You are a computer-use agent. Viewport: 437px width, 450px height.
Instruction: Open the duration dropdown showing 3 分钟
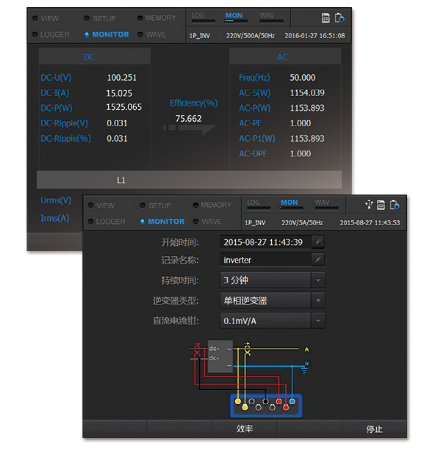272,280
